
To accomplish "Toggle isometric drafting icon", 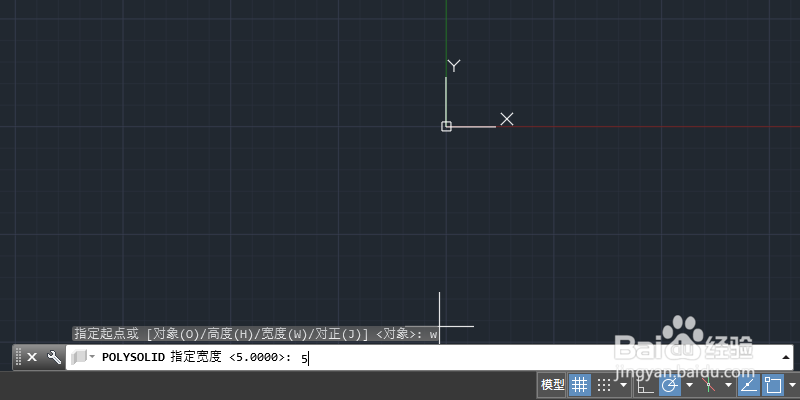I will click(709, 385).
